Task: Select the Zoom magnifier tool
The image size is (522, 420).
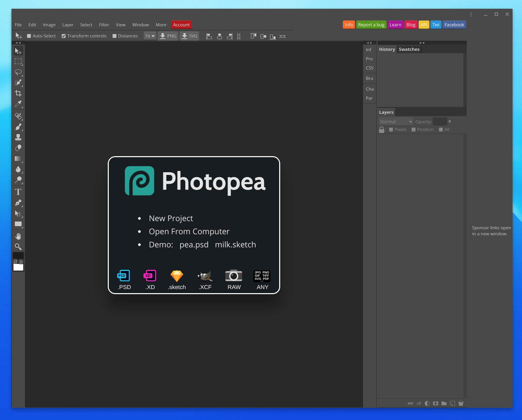Action: pos(18,247)
